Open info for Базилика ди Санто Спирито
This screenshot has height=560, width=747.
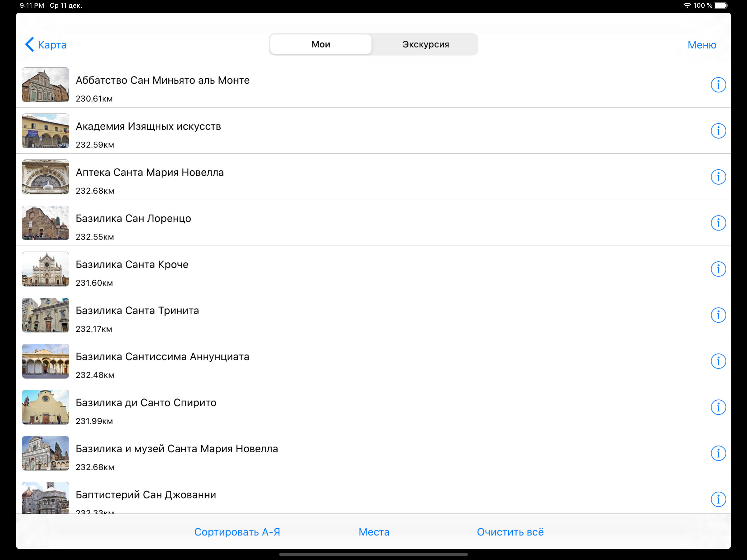click(718, 407)
